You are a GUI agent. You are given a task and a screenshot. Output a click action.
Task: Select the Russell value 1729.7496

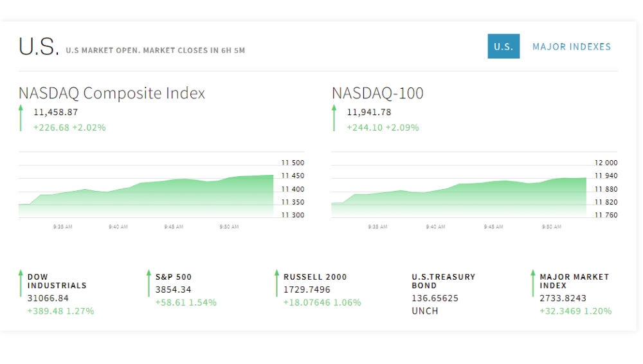tap(307, 290)
